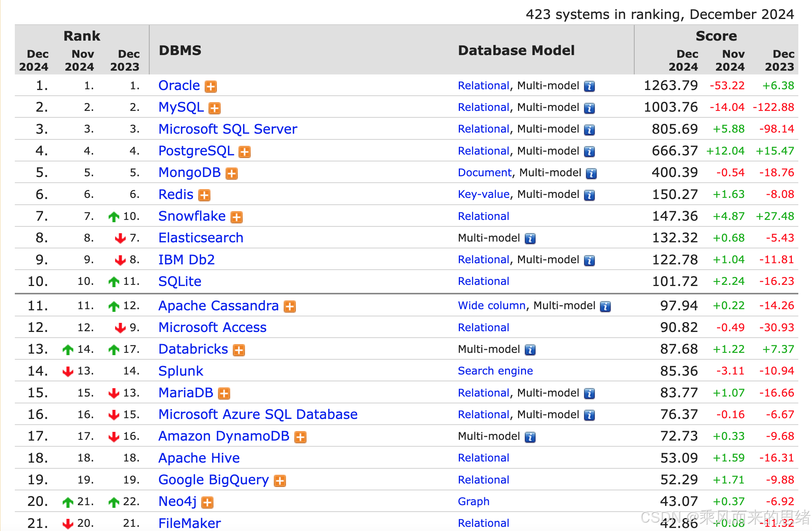Open the Databricks link
The width and height of the screenshot is (812, 531).
coord(193,349)
